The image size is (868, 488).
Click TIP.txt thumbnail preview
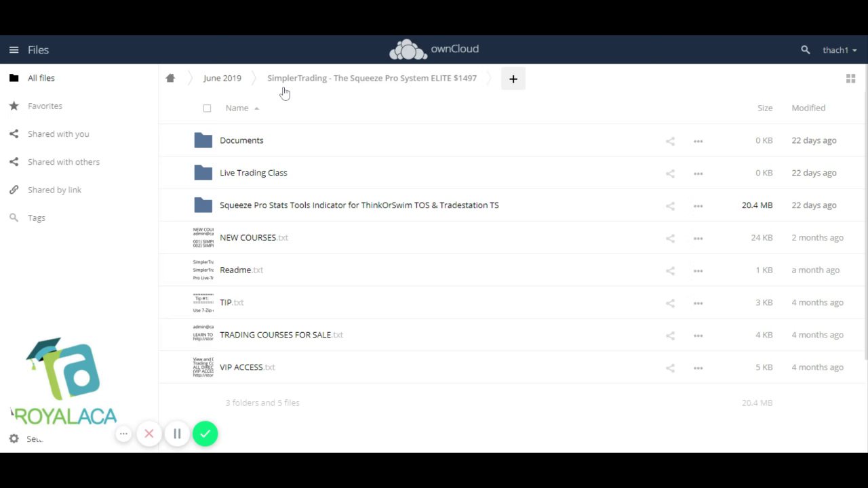(x=203, y=302)
